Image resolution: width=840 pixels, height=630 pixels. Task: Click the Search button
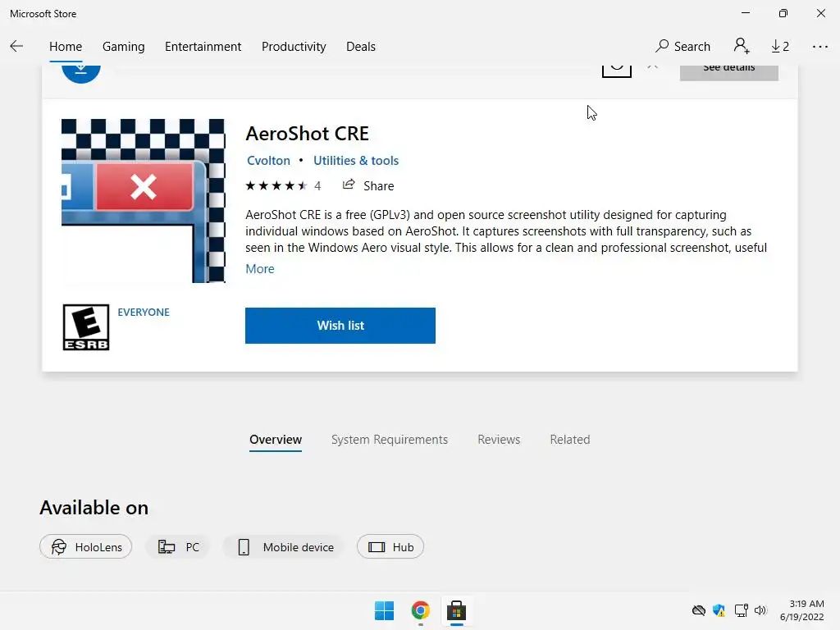(x=682, y=47)
